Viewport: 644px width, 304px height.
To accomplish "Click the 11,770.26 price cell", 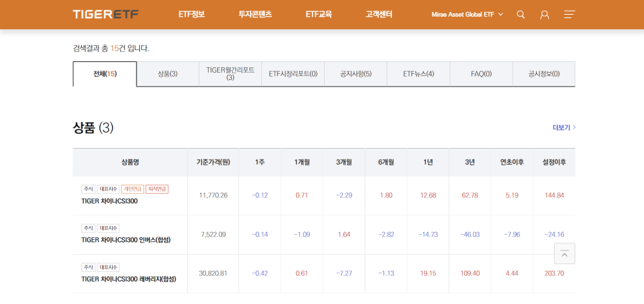I will point(213,195).
